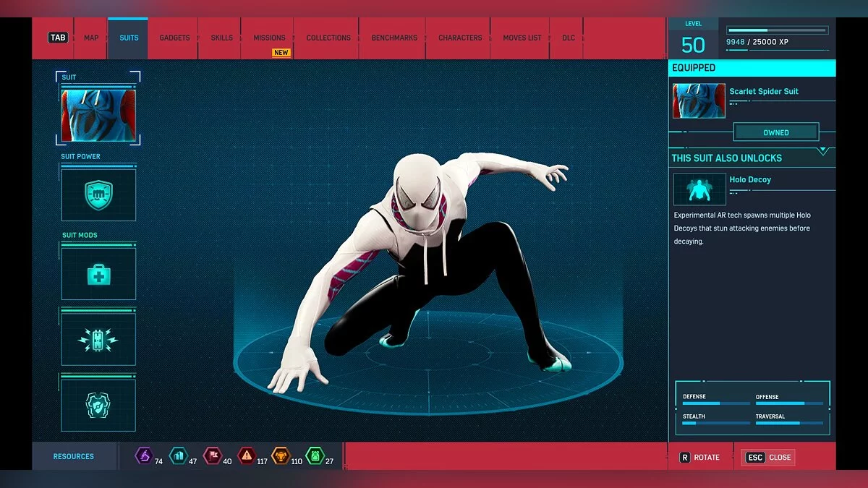Viewport: 868px width, 488px height.
Task: Click the red base token flag icon
Action: coord(212,456)
